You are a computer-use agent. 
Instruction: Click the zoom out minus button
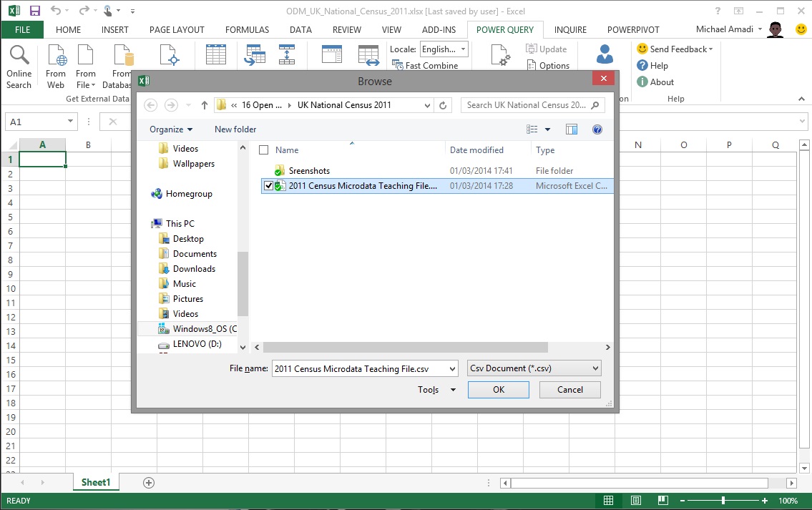[x=683, y=501]
